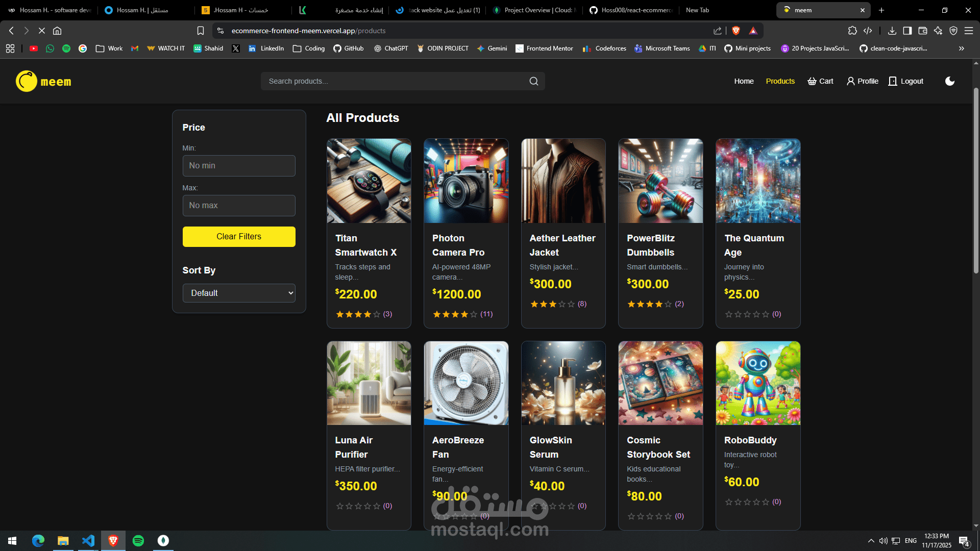Open browser hamburger menu
The image size is (980, 551).
968,31
